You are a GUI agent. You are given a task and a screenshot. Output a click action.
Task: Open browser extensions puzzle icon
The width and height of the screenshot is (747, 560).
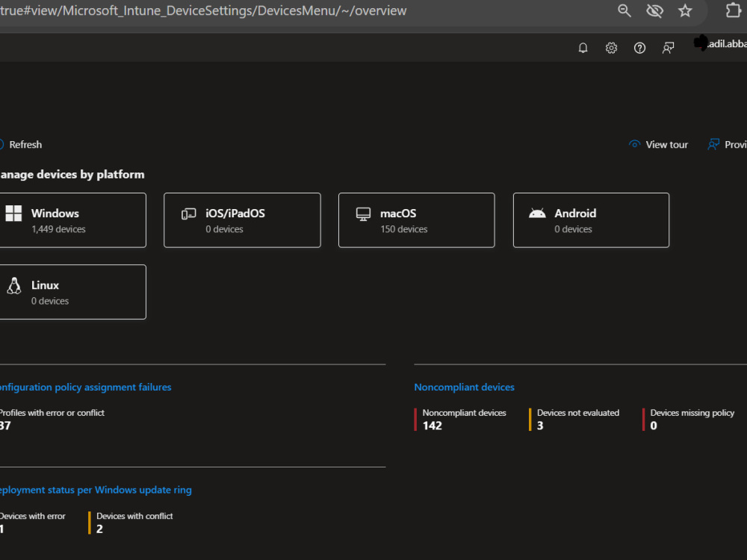click(731, 11)
